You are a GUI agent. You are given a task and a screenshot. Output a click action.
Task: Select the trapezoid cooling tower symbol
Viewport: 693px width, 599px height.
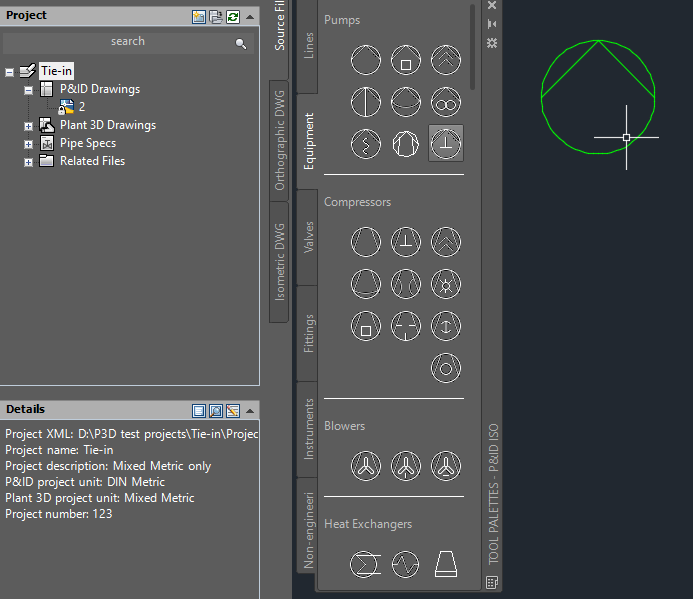tap(446, 564)
